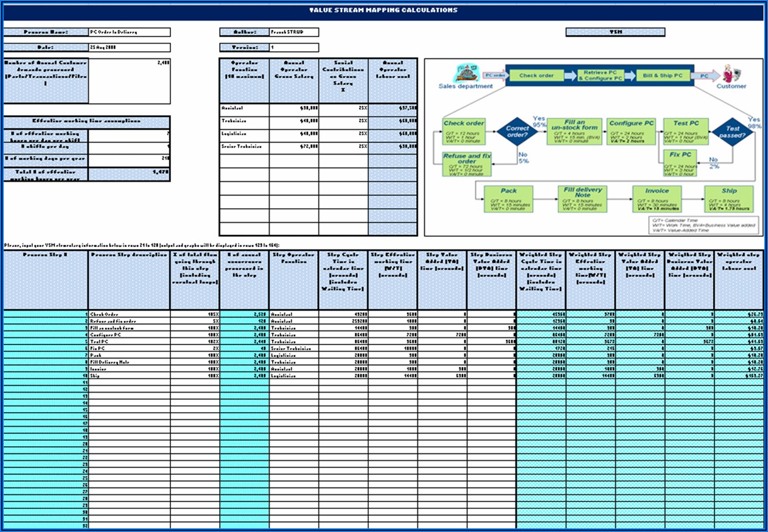Select the Author name cell
Screen dimensions: 768x532
click(x=293, y=32)
